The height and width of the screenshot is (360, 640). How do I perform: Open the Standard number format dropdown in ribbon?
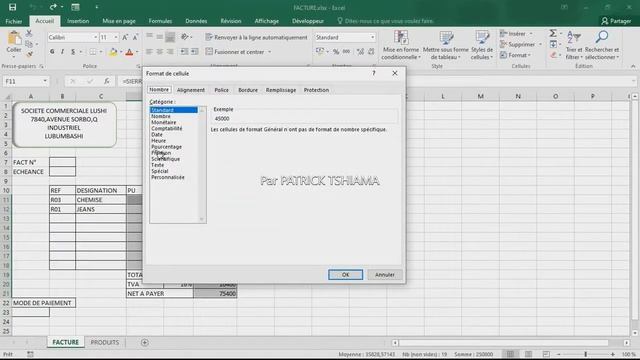372,37
